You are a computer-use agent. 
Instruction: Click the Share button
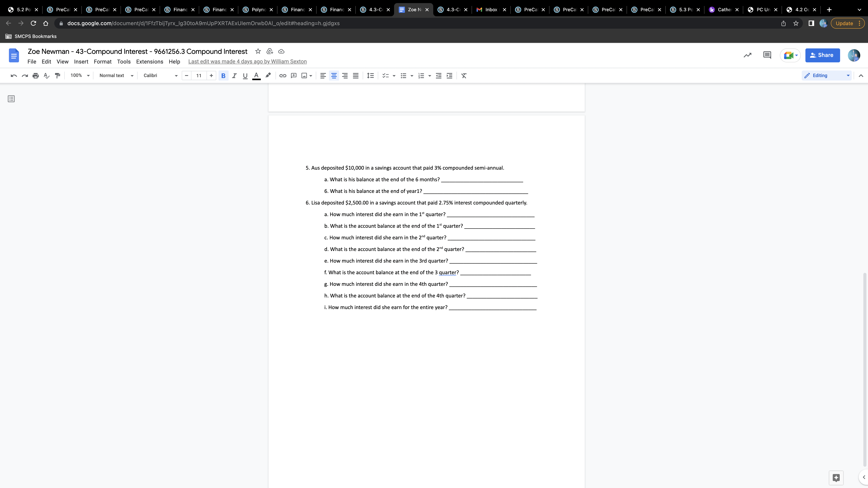click(x=822, y=55)
